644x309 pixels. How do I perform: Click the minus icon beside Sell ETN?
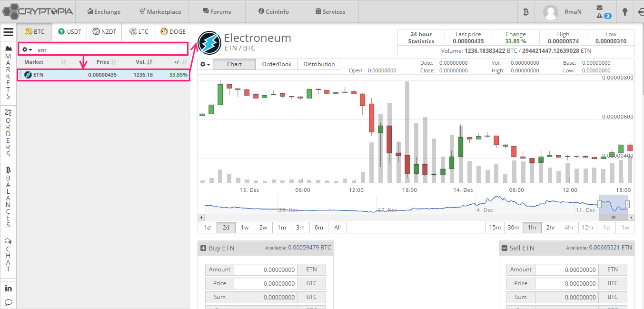pos(505,248)
